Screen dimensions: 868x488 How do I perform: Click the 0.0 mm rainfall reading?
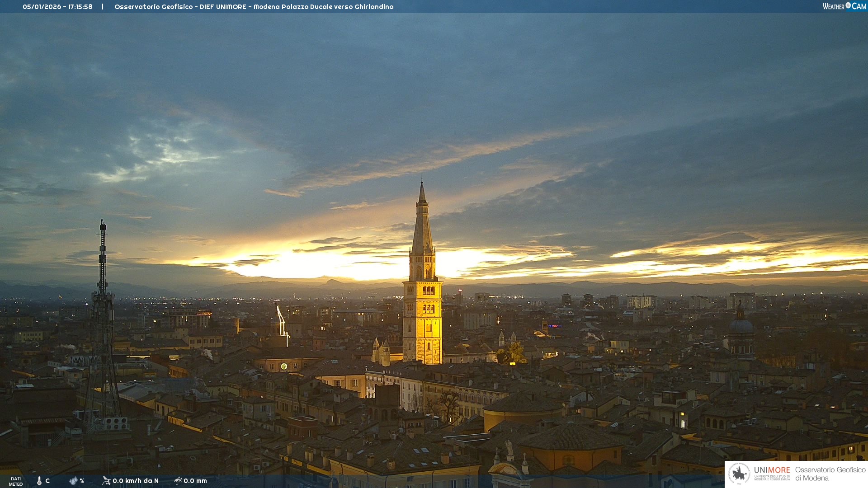point(195,481)
